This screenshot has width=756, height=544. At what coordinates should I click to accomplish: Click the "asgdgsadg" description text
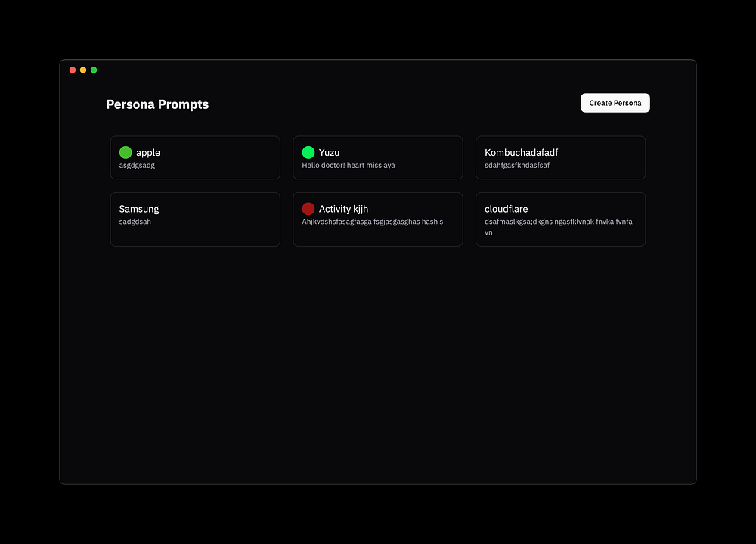click(137, 165)
